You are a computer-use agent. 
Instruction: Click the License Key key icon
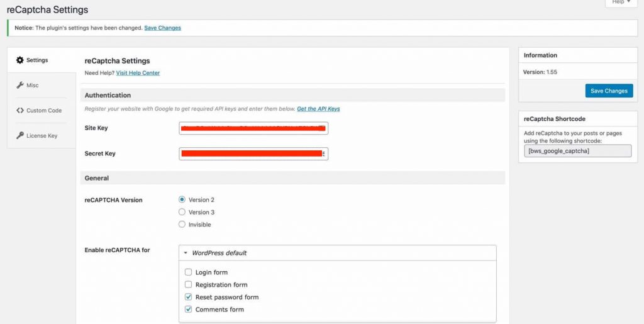(x=19, y=135)
